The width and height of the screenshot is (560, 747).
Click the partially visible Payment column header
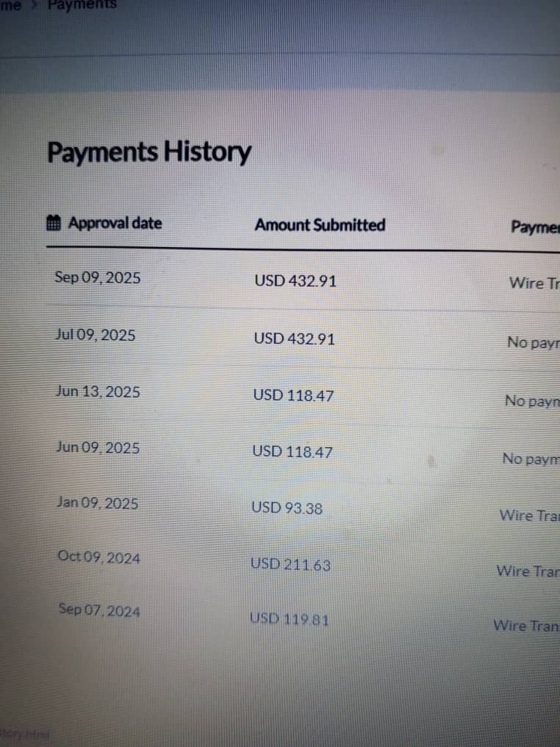(x=534, y=226)
